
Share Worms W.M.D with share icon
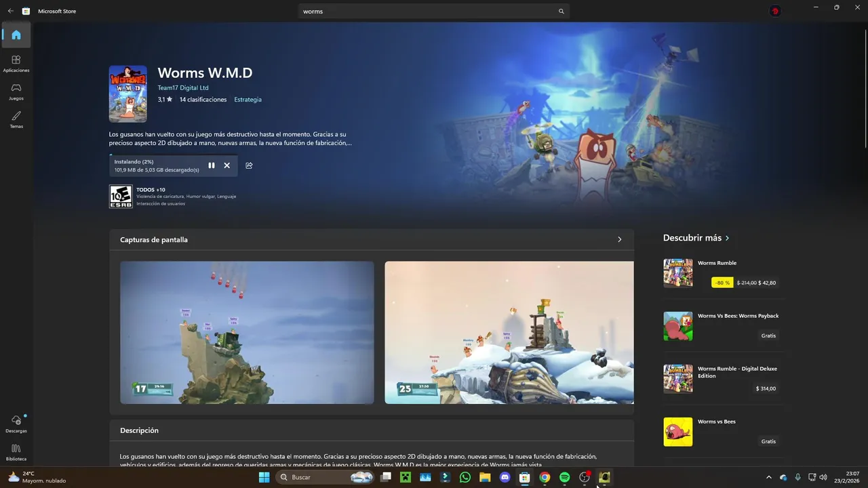[x=249, y=165]
